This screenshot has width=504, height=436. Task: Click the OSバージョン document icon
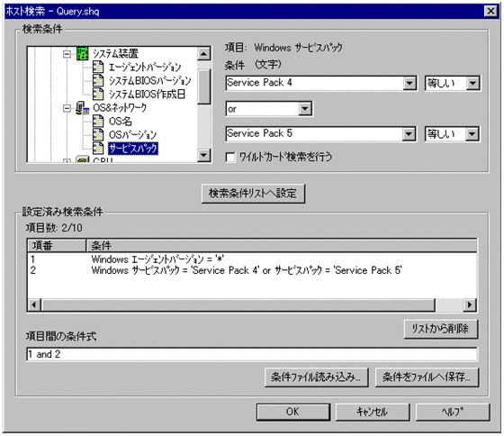click(x=98, y=135)
